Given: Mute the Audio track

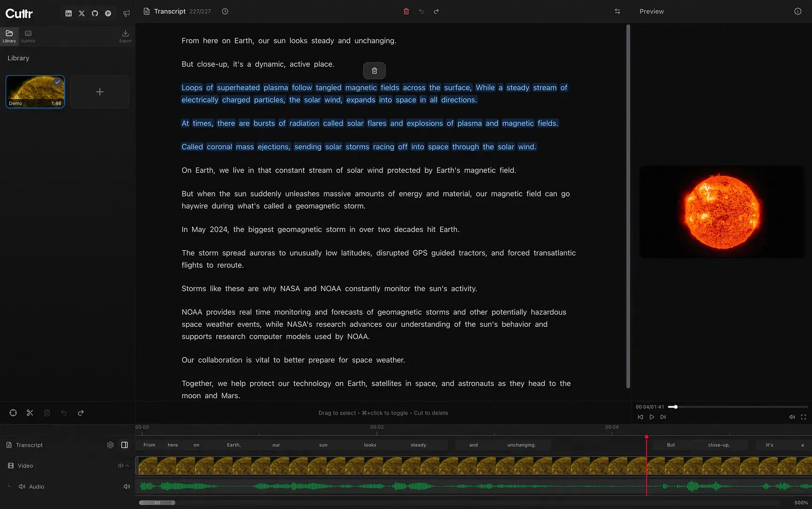Looking at the screenshot, I should pos(126,486).
